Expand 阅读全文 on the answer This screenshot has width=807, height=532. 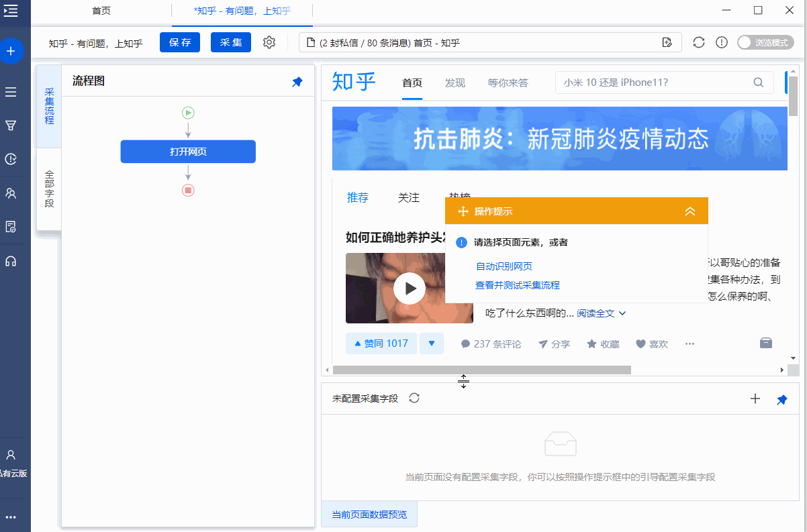[x=602, y=313]
